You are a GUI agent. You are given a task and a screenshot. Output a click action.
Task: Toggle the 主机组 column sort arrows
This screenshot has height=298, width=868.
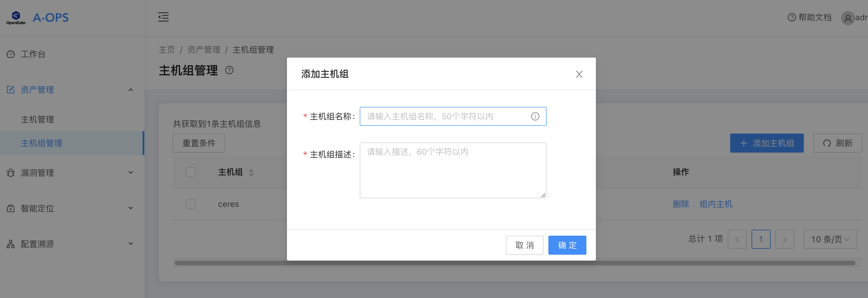click(x=251, y=172)
